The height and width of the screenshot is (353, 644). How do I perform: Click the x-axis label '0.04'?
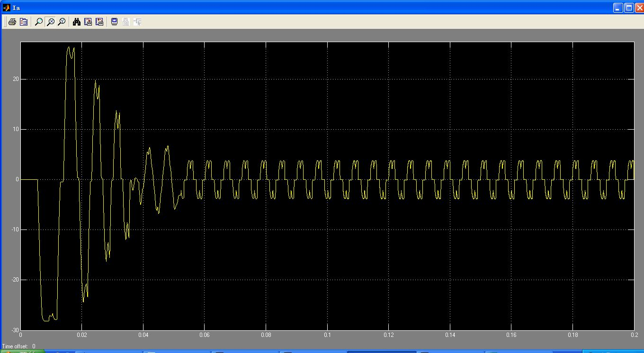[143, 335]
